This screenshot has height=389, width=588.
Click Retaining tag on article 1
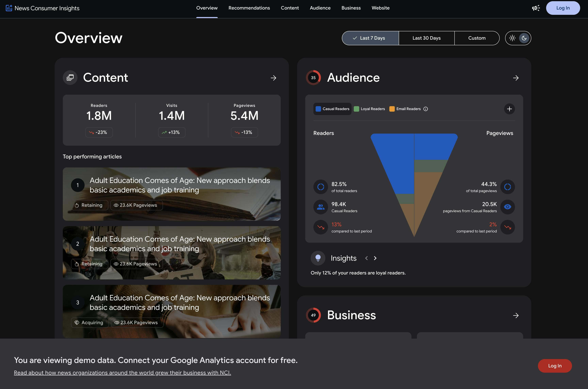[x=90, y=205]
